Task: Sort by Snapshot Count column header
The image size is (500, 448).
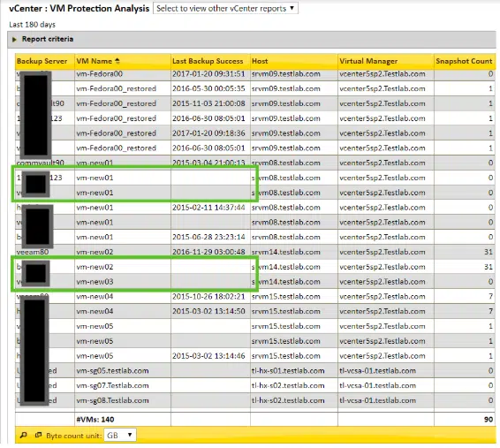Action: [x=464, y=61]
